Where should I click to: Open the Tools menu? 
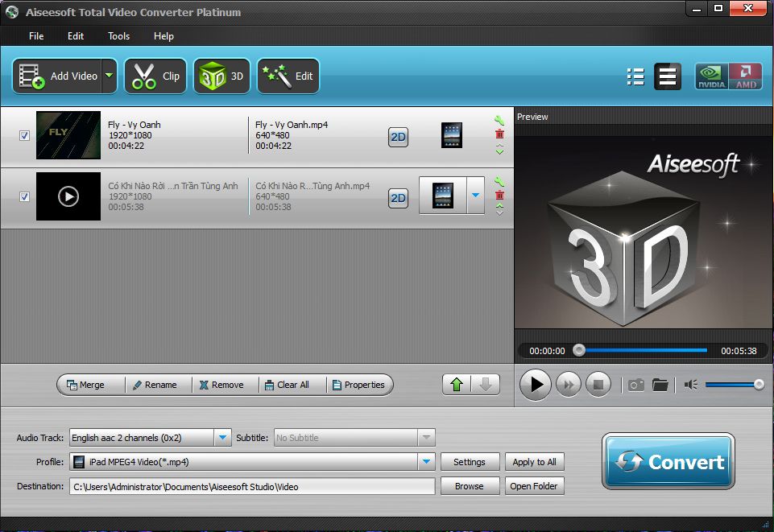click(118, 36)
